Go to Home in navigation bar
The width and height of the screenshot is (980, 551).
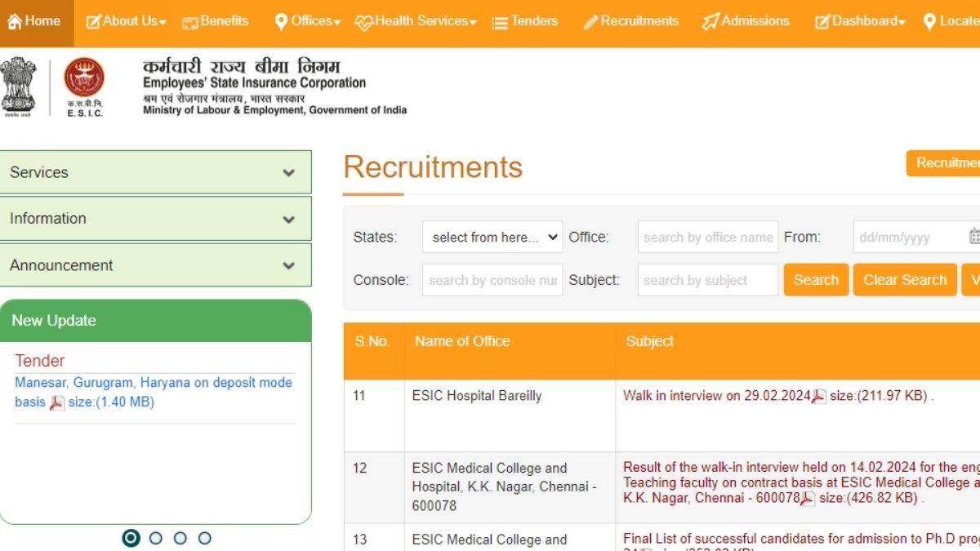(35, 21)
